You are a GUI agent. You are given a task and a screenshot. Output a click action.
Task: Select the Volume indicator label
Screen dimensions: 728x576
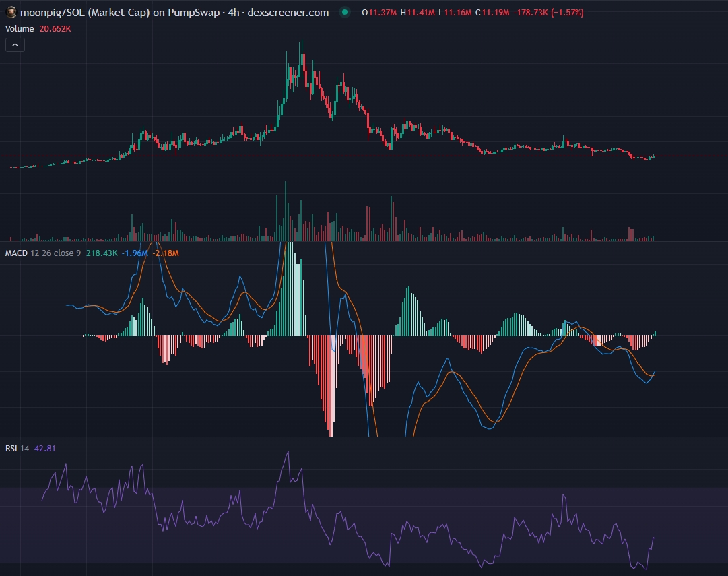click(x=20, y=29)
